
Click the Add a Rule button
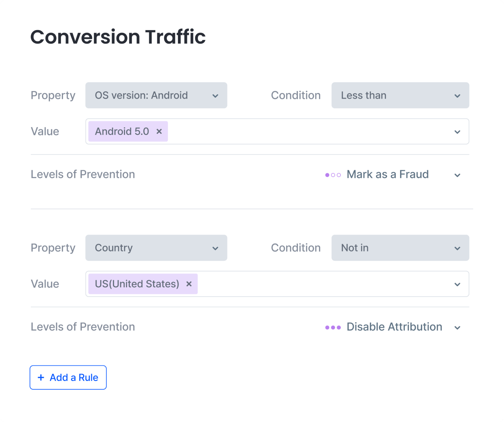click(x=68, y=377)
